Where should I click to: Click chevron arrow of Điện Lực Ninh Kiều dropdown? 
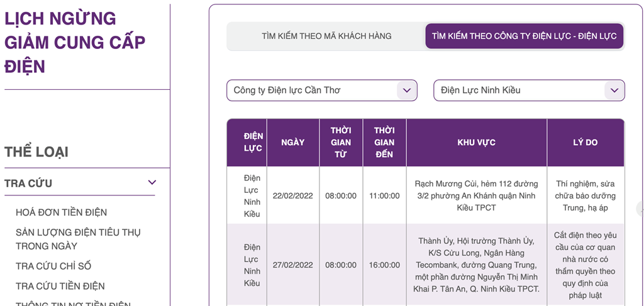[x=614, y=90]
